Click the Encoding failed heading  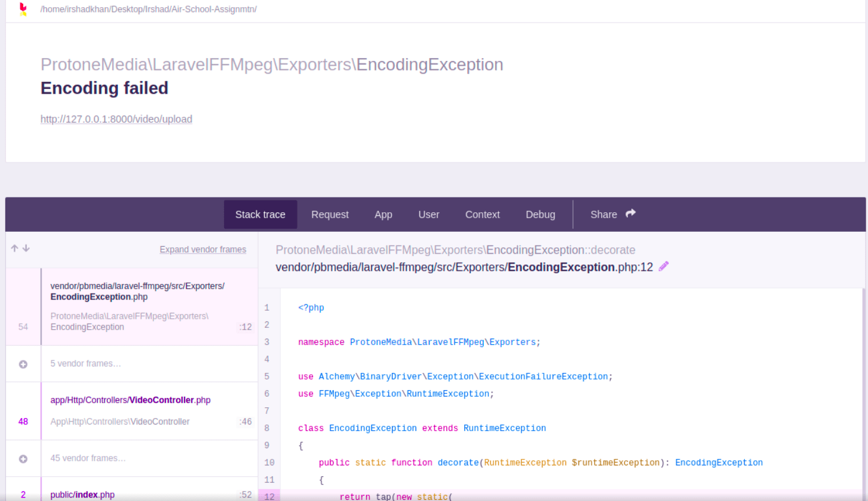click(x=104, y=88)
